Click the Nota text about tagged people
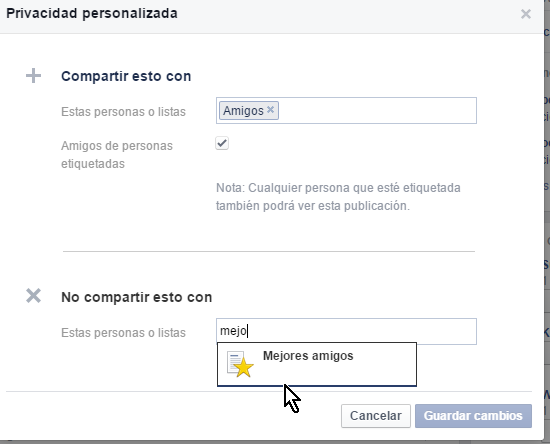 point(338,197)
